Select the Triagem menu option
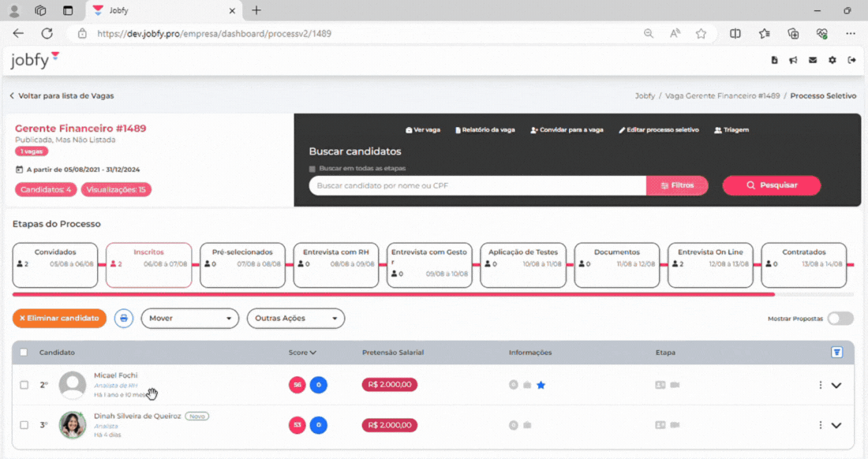The image size is (868, 459). [x=730, y=129]
